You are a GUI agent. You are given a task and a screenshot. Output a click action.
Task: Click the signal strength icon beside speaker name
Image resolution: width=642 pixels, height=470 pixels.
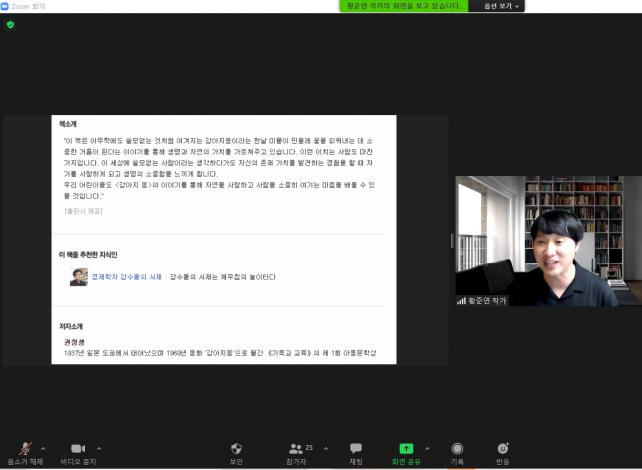[x=462, y=300]
